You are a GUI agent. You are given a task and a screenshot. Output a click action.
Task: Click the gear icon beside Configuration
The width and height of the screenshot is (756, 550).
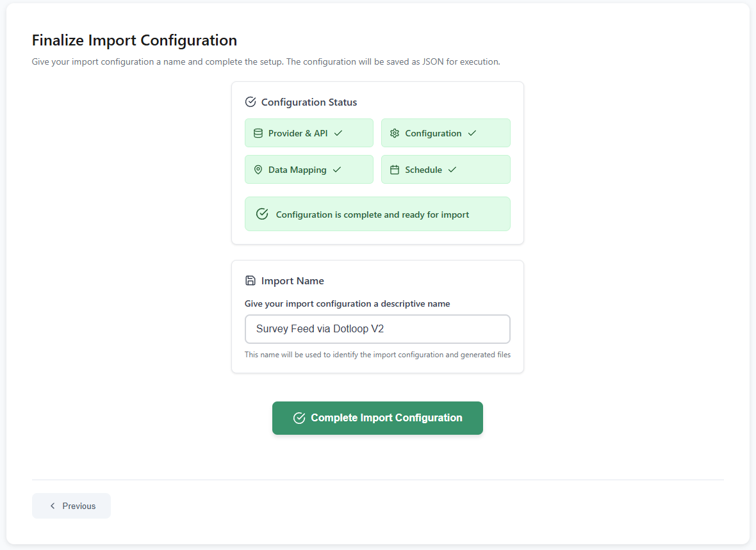[x=395, y=133]
